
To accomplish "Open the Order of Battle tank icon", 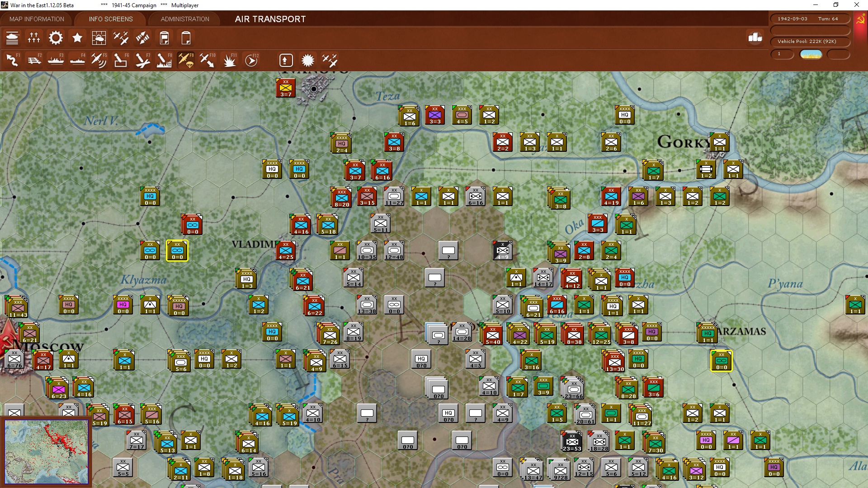I will tap(12, 38).
